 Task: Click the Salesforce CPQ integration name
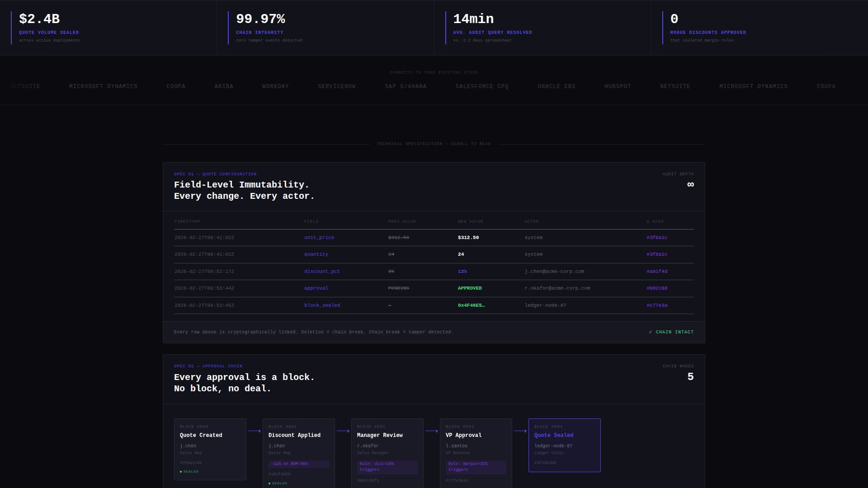click(x=482, y=86)
